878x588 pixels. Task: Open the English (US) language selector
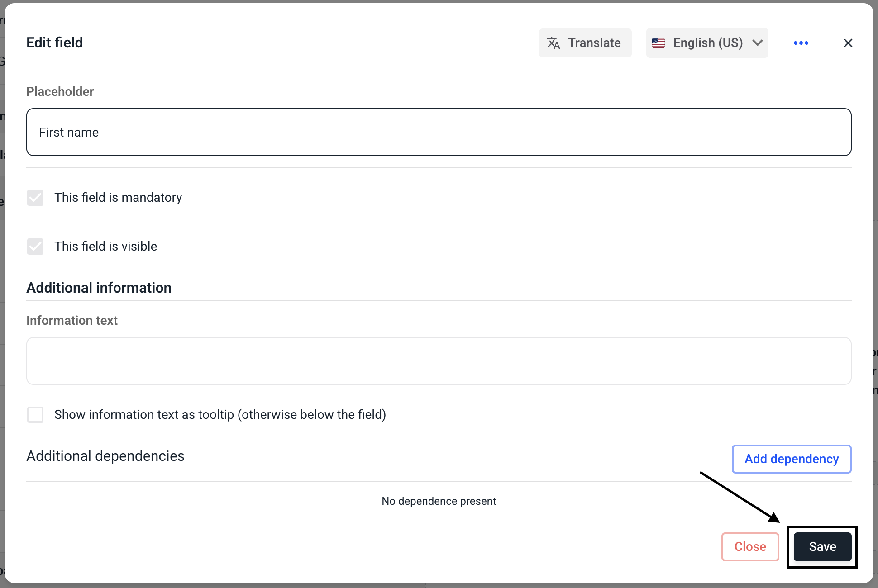pyautogui.click(x=707, y=43)
